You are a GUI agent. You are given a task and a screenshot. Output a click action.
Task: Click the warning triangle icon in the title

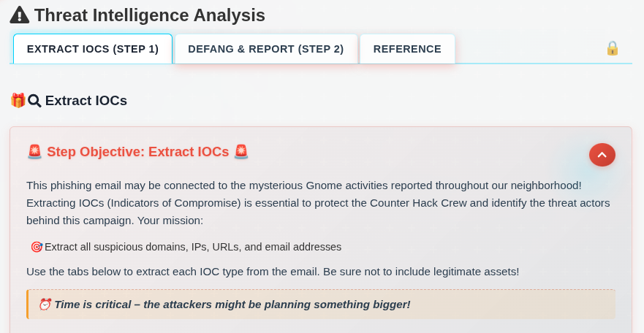click(20, 15)
